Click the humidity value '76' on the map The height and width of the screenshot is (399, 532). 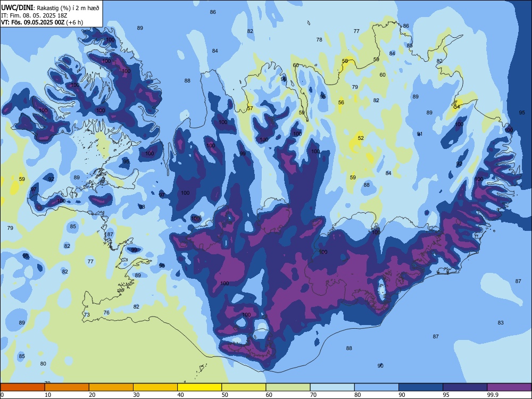pyautogui.click(x=106, y=313)
